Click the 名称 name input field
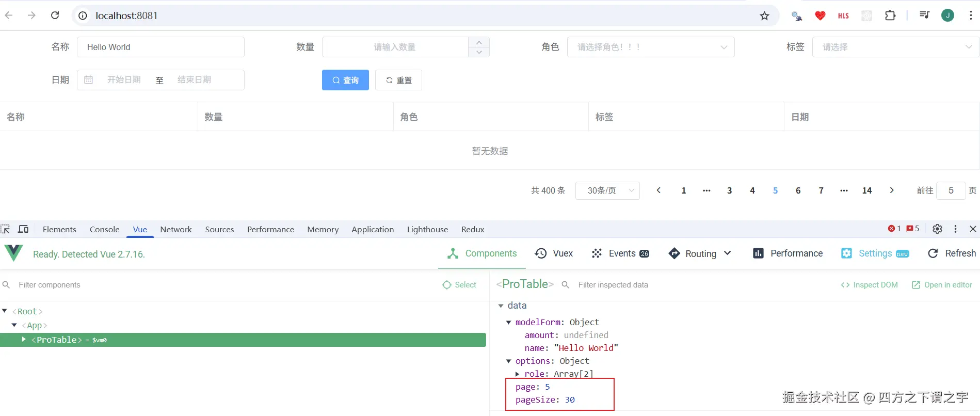 coord(160,47)
